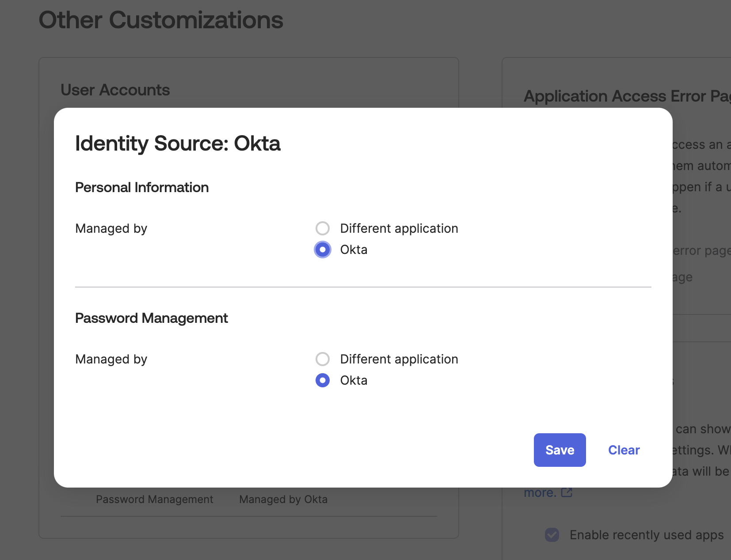Select Okta radio under Personal Information
This screenshot has width=731, height=560.
[323, 250]
